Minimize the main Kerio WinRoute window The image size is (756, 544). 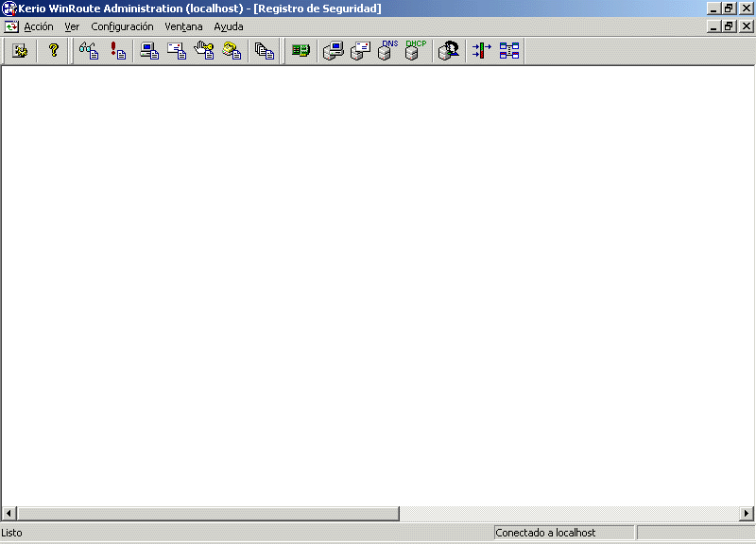coord(714,8)
